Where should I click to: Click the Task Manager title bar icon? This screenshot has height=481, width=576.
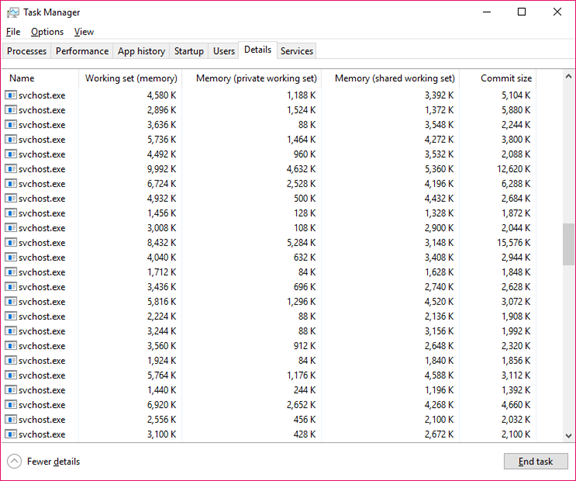[13, 12]
